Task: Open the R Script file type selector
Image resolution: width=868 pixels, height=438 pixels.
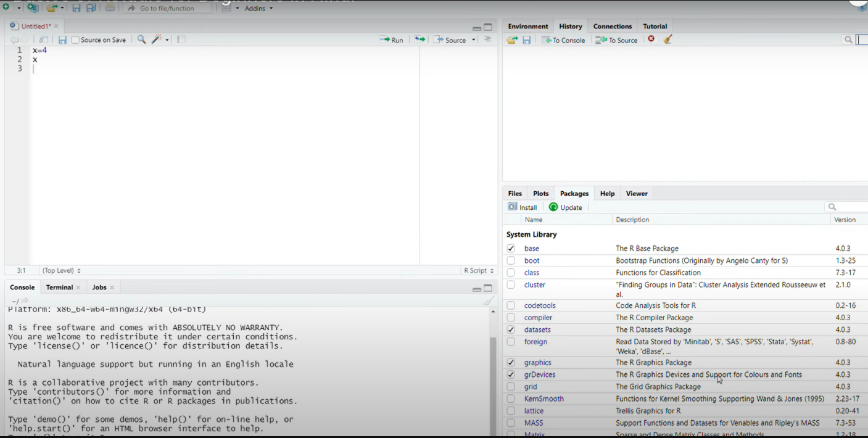Action: [x=479, y=270]
